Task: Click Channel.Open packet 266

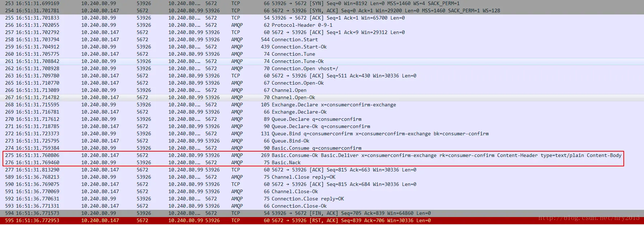Action: (322, 90)
